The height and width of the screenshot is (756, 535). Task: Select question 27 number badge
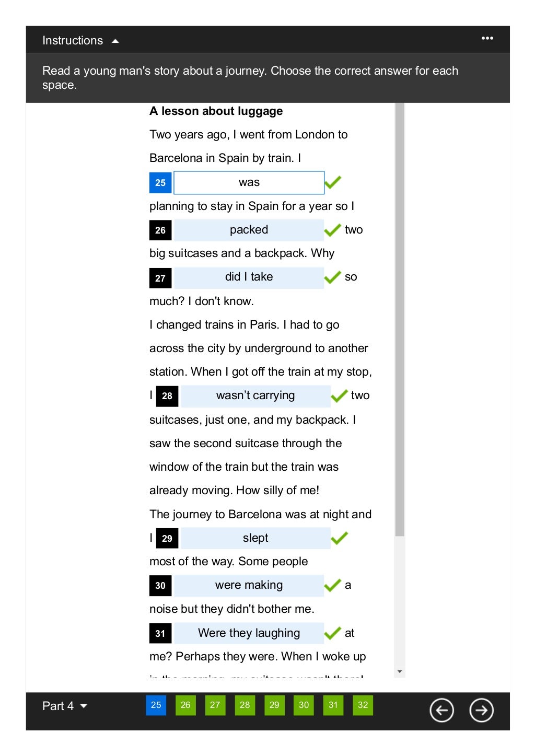click(160, 278)
